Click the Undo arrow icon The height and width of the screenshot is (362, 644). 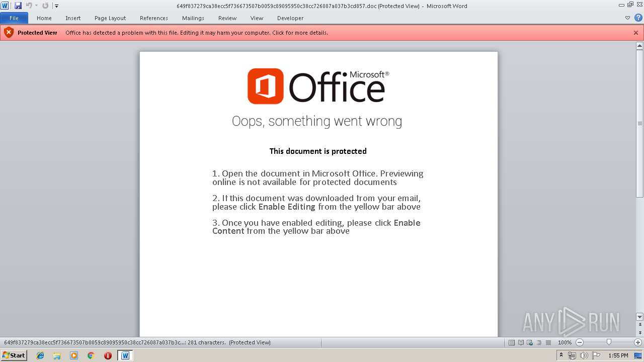point(29,6)
